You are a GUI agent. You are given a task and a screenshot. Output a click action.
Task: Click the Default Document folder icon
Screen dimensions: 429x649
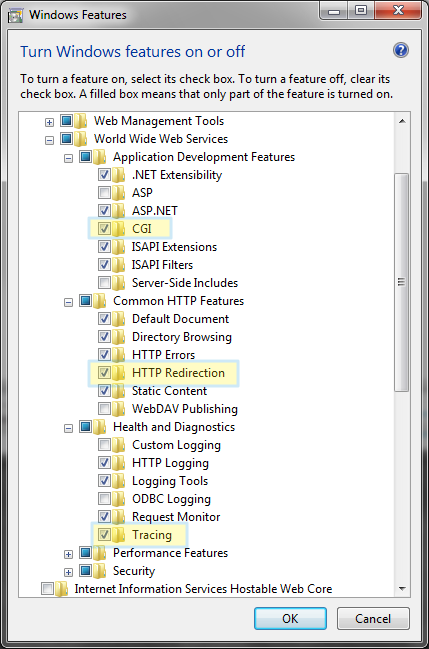pyautogui.click(x=118, y=319)
